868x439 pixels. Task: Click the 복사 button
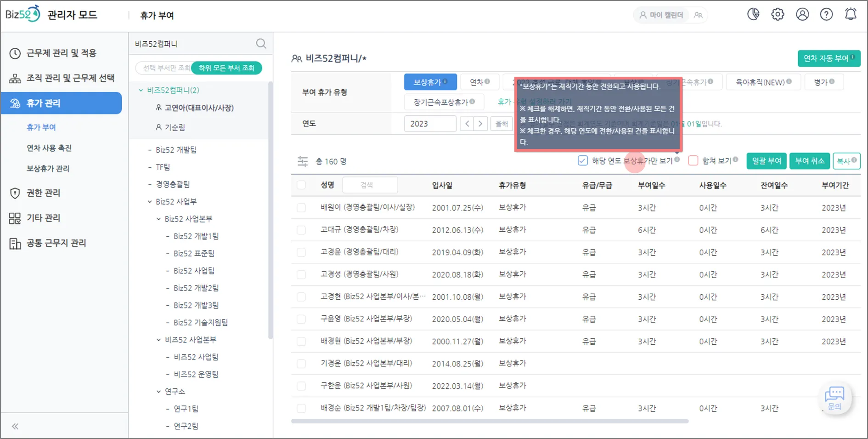(x=846, y=161)
